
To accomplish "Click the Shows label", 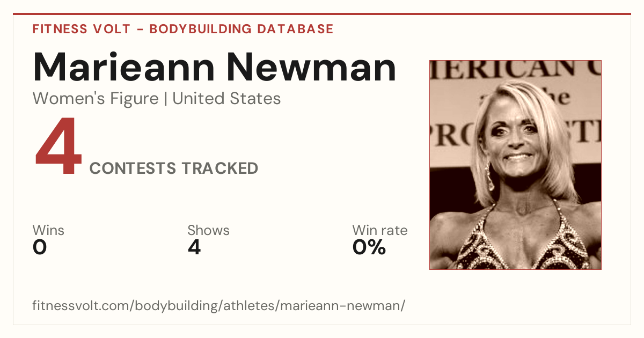I will (x=208, y=231).
